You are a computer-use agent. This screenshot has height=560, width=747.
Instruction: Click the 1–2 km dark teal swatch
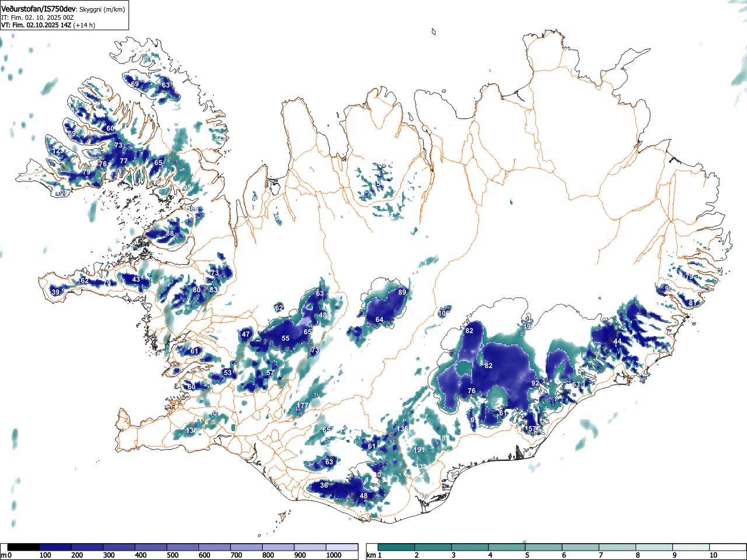click(x=397, y=547)
